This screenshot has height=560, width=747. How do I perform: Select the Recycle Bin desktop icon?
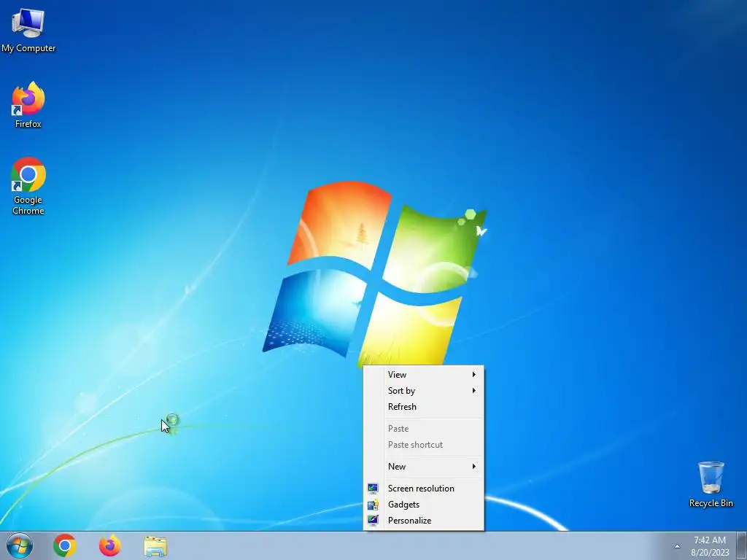point(711,484)
